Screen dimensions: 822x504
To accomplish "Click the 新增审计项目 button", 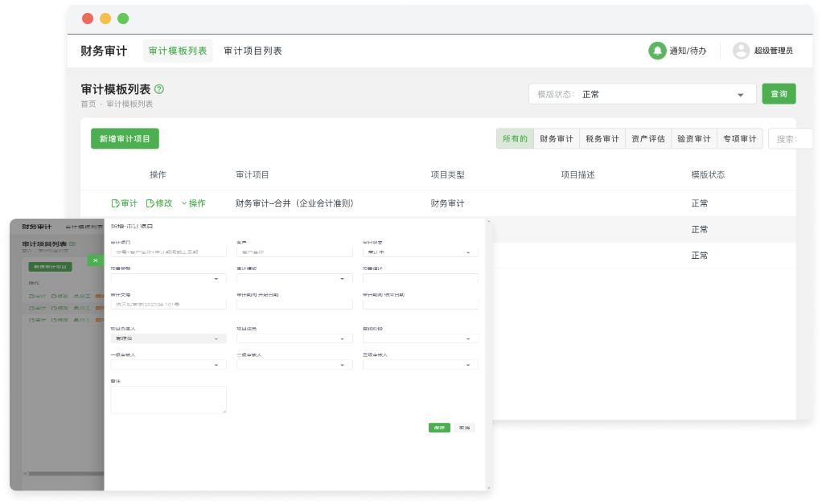I will (125, 138).
